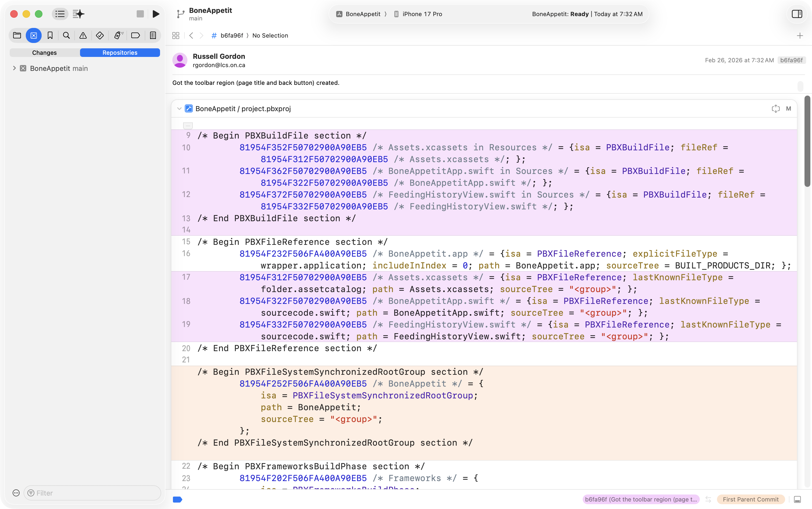Image resolution: width=812 pixels, height=509 pixels.
Task: Collapse the project.pbxproj file diff
Action: coord(179,109)
